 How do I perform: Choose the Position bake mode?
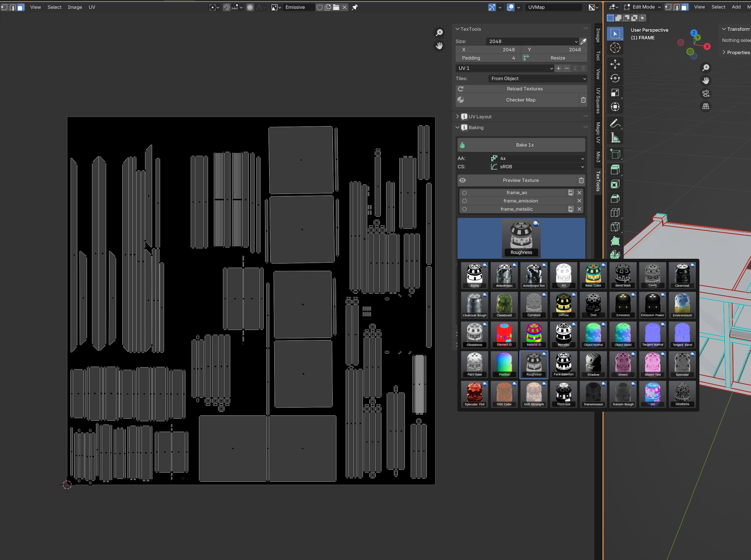(504, 365)
